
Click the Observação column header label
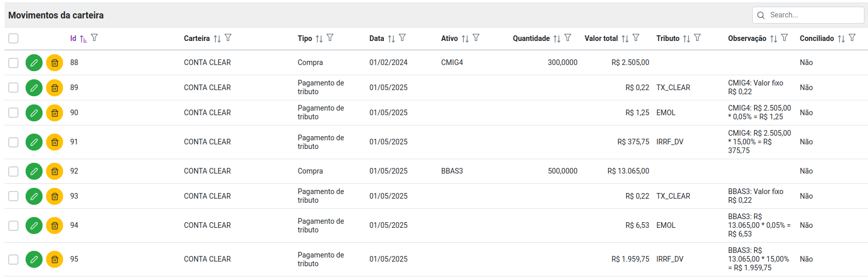click(747, 38)
